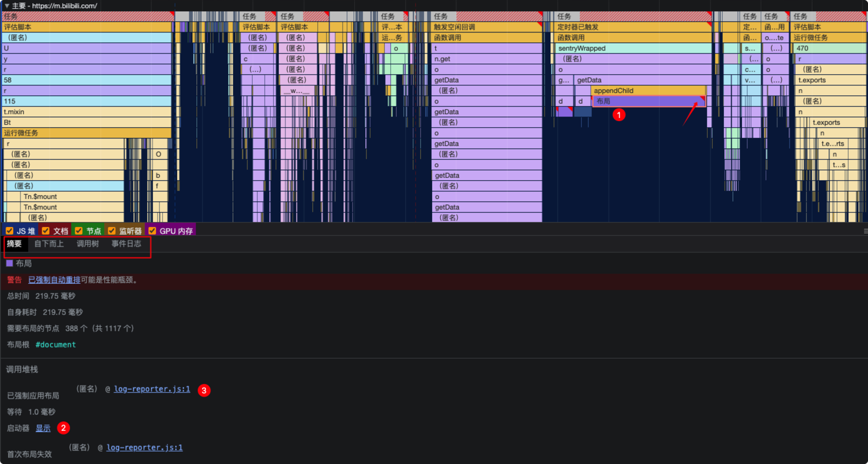Toggle the 监听器 checkbox

pyautogui.click(x=112, y=231)
